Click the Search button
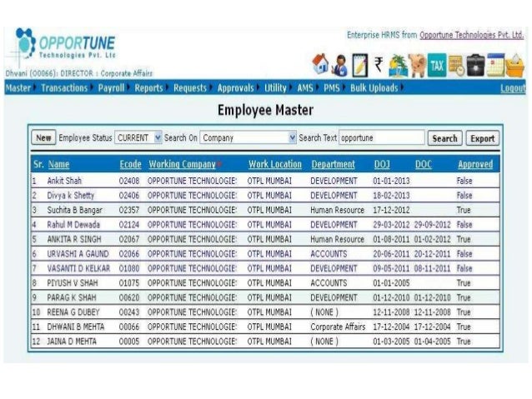 [444, 138]
